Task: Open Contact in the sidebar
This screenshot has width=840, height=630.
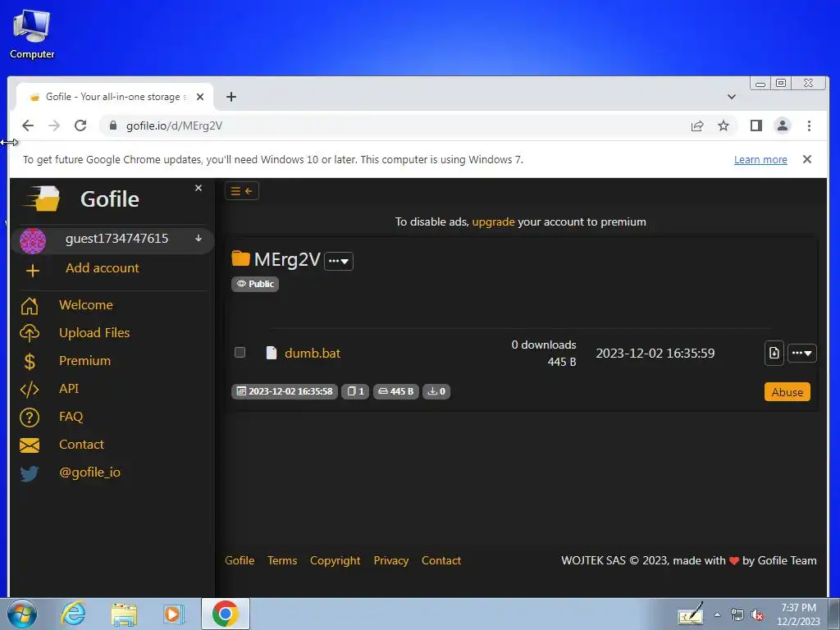Action: 81,444
